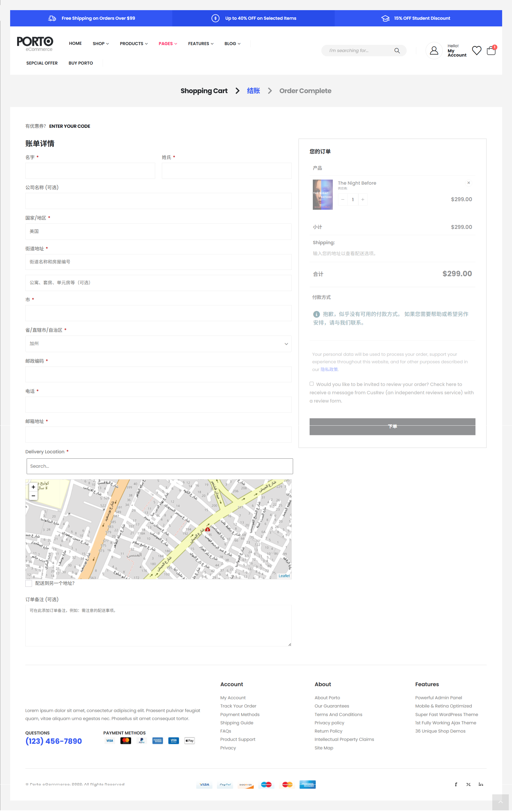Remove The Night Before from order
The width and height of the screenshot is (512, 812).
coord(469,183)
